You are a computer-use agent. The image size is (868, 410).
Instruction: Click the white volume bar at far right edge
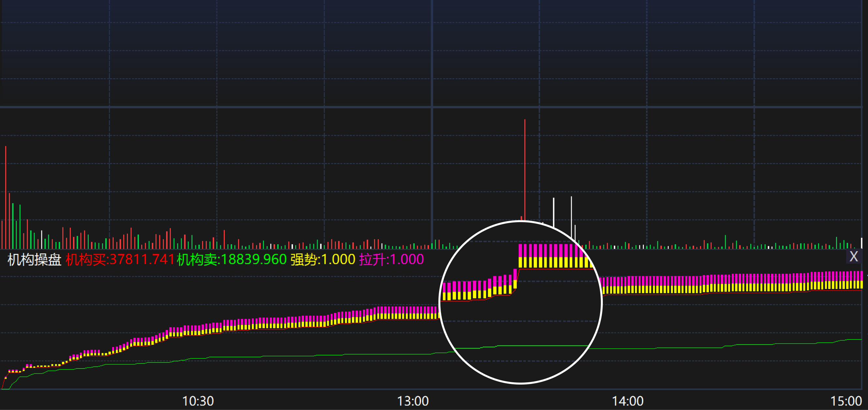coord(861,243)
